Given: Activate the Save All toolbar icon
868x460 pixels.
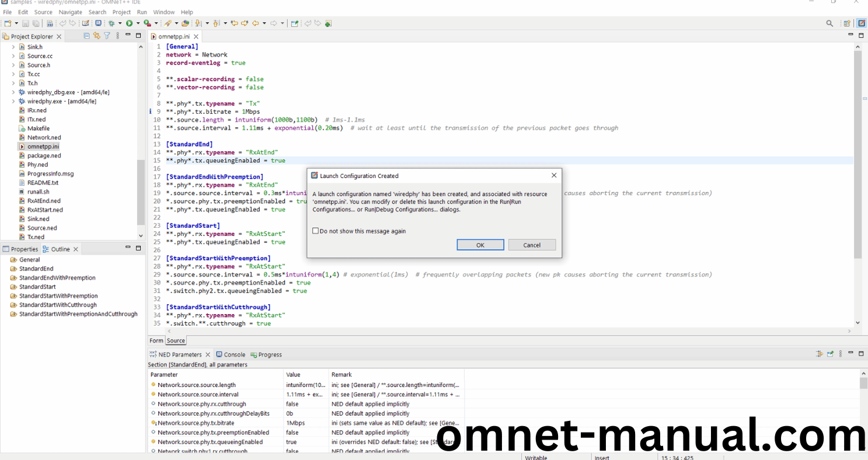Looking at the screenshot, I should (36, 23).
